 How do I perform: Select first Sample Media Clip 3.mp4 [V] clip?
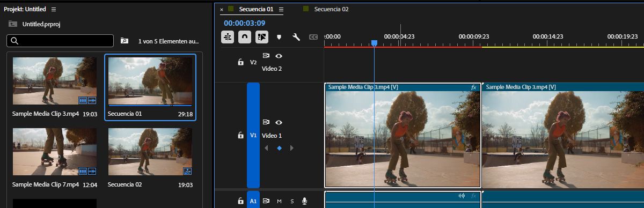click(402, 135)
